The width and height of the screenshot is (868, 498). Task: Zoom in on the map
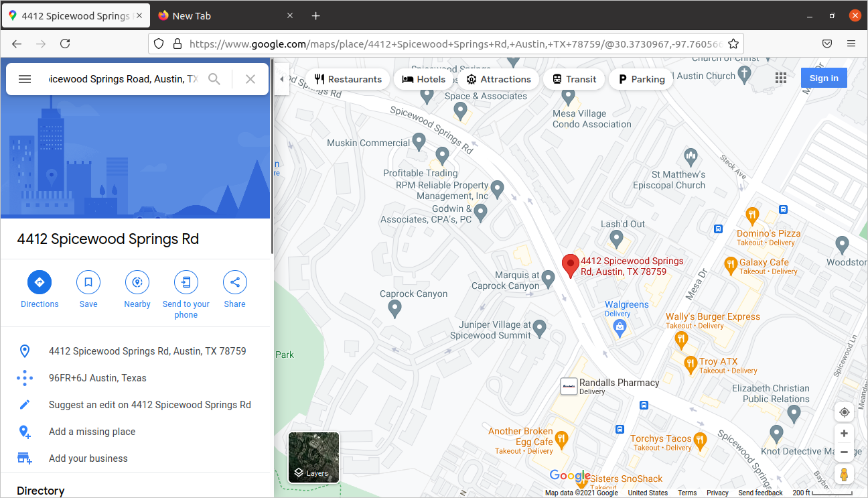point(844,434)
